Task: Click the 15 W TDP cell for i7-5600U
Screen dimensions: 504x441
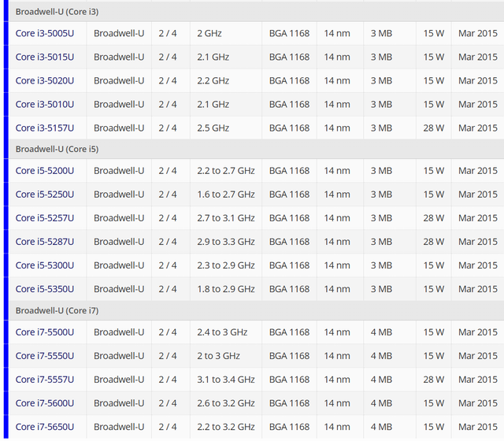Action: tap(434, 403)
